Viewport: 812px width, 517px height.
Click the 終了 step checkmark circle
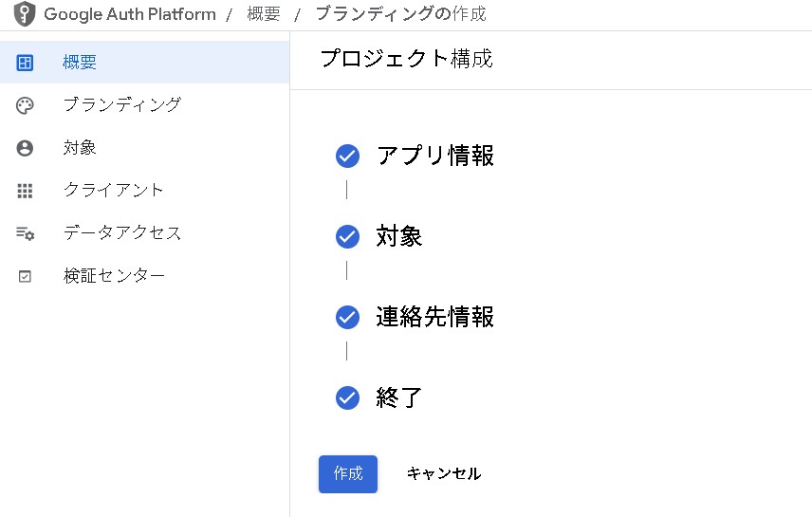click(347, 398)
